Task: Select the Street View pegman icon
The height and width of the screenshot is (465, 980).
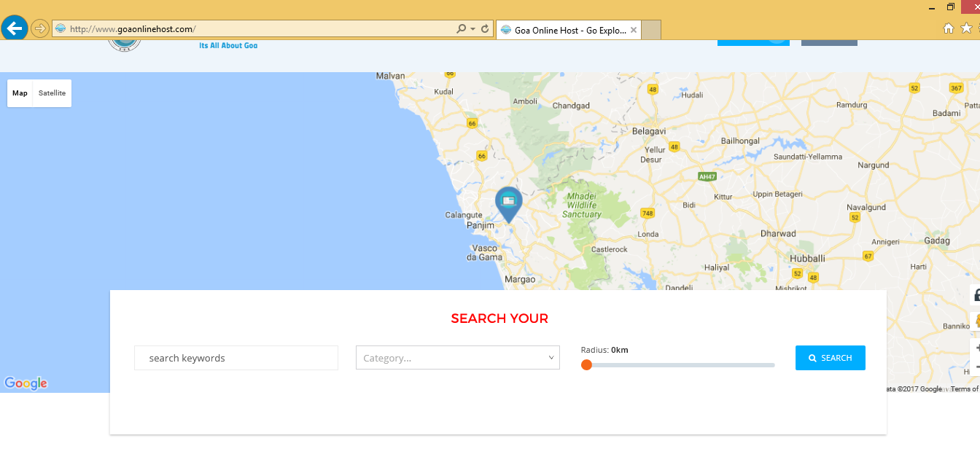Action: pyautogui.click(x=976, y=321)
